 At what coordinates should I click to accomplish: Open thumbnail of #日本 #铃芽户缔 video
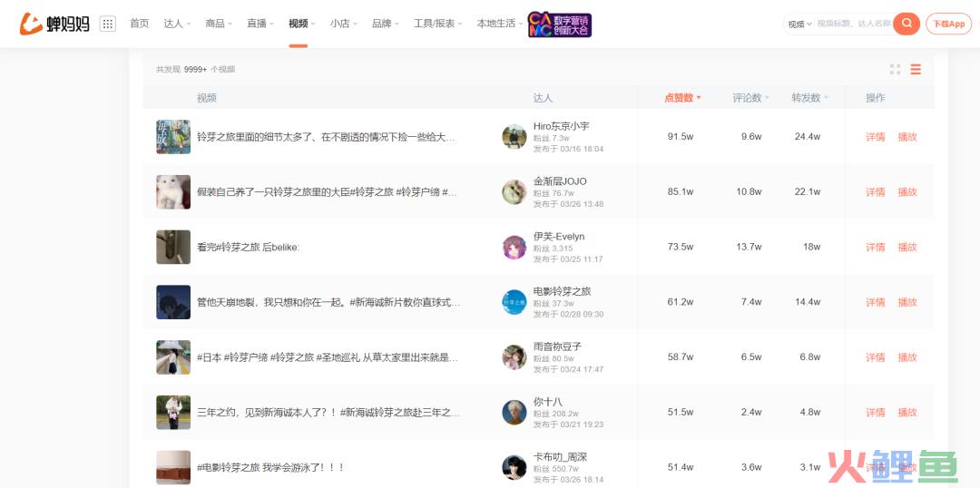173,356
